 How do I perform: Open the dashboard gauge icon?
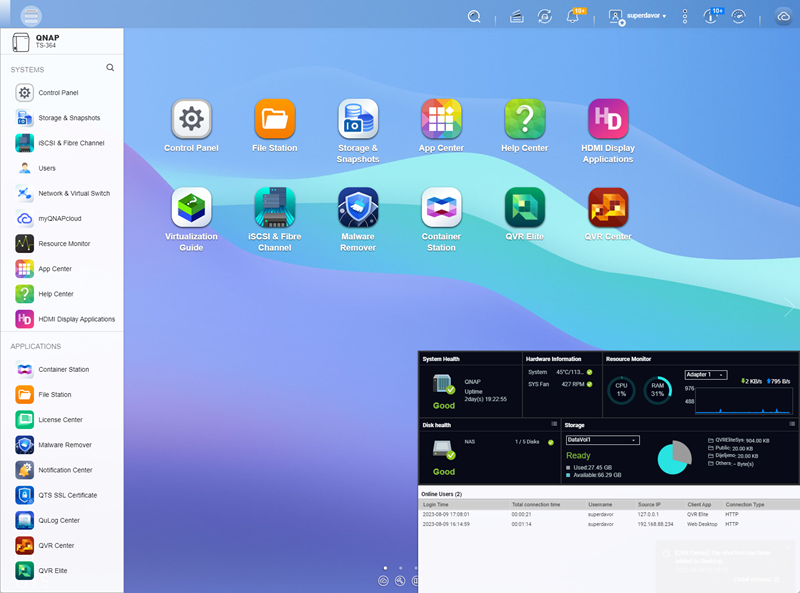point(739,17)
